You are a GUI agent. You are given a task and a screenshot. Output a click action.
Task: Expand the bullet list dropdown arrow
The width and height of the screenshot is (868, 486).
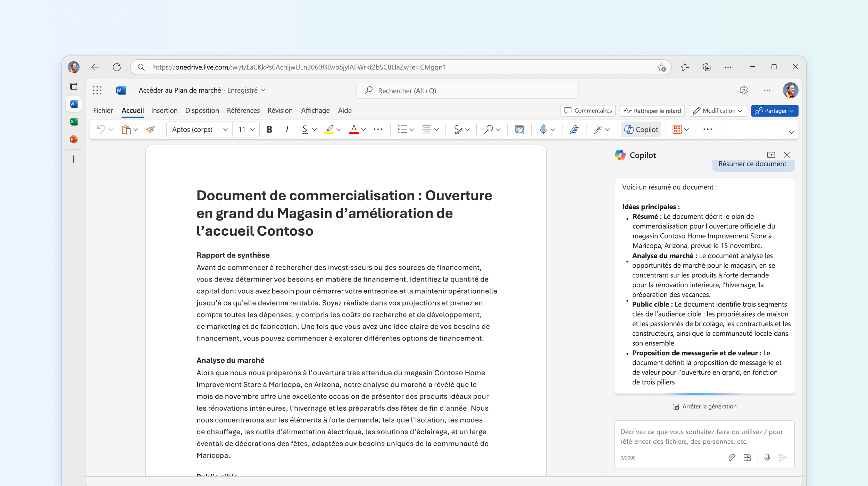[412, 129]
